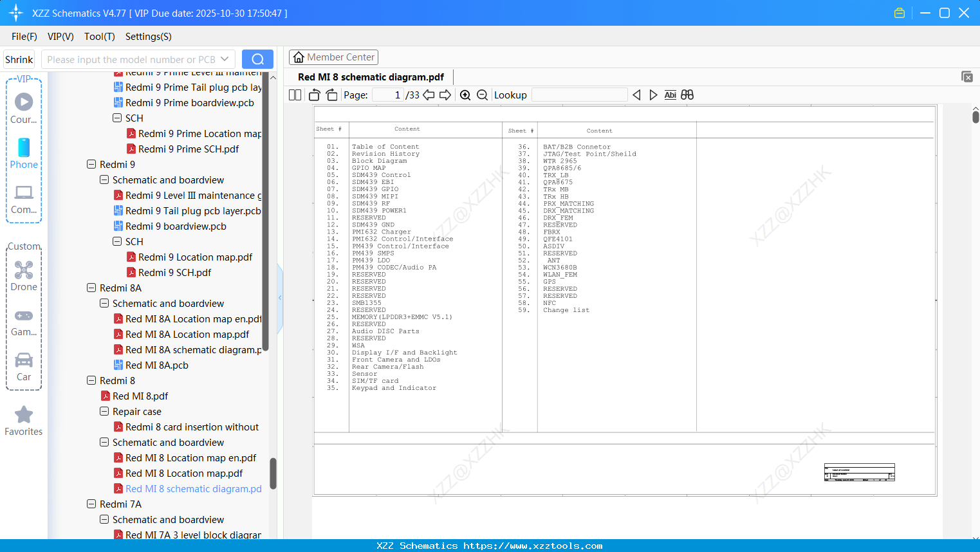
Task: Collapse the Redmi 7A tree node
Action: (x=91, y=504)
